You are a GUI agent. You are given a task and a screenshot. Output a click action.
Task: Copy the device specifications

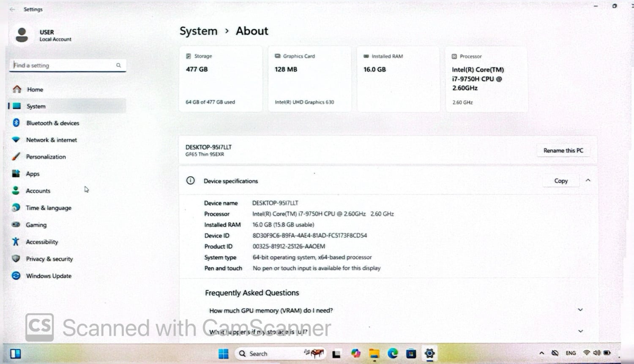(561, 181)
